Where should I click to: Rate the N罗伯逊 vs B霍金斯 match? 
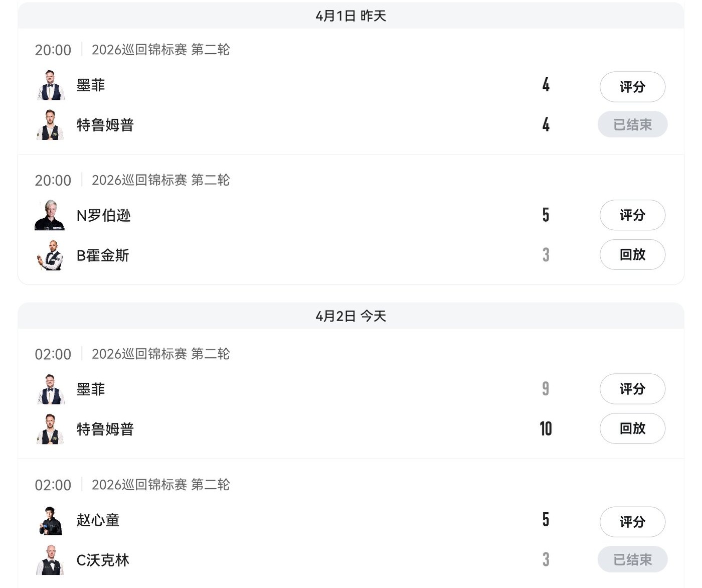[632, 215]
